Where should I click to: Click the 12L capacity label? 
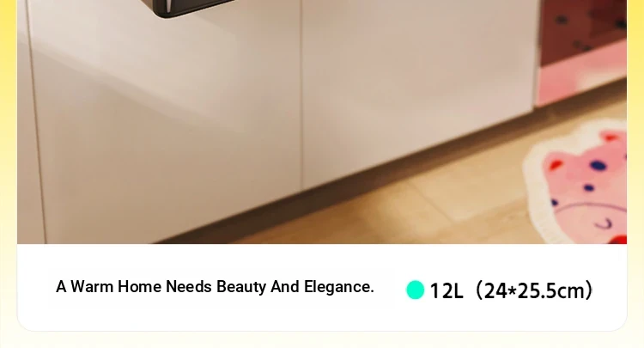[447, 291]
